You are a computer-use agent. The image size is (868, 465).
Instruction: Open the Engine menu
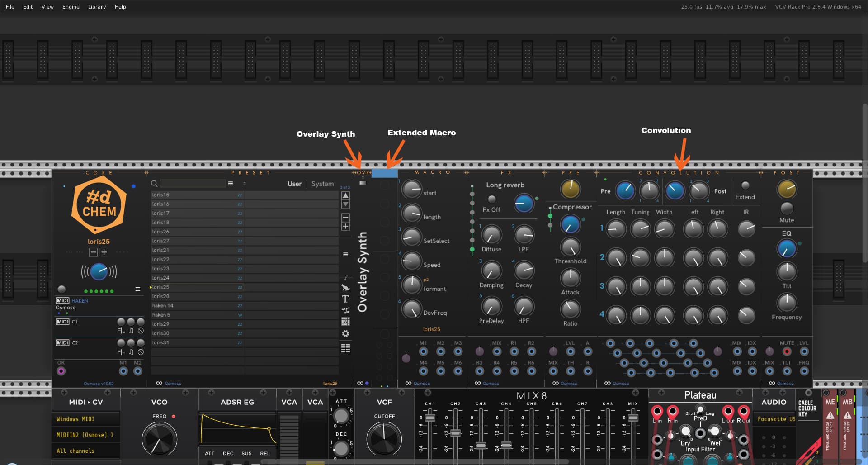click(x=71, y=7)
